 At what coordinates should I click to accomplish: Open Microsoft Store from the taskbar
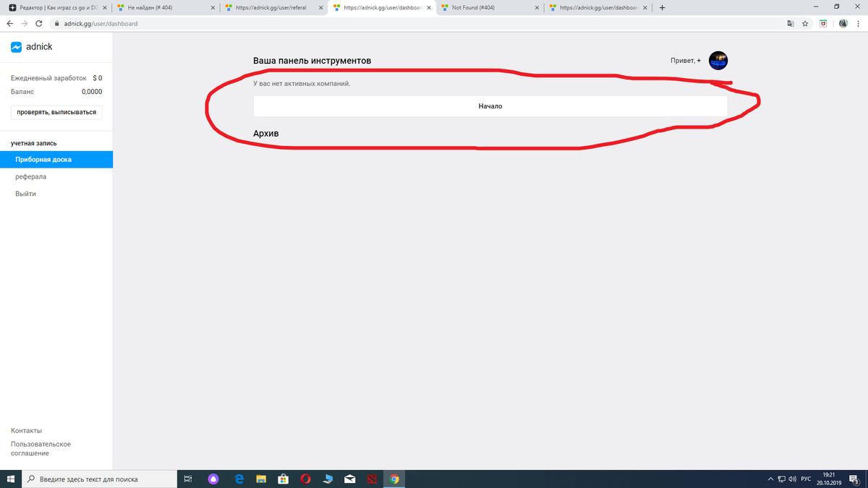[284, 479]
